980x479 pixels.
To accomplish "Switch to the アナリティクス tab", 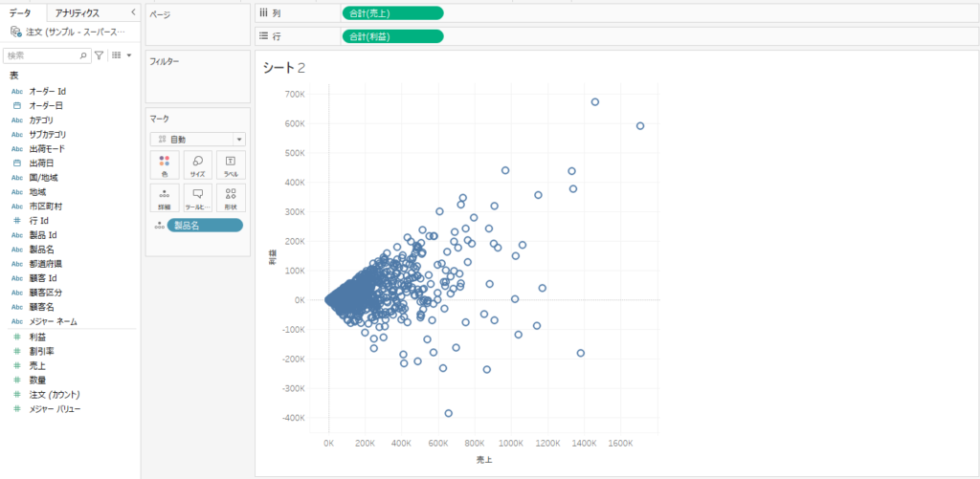I will click(x=78, y=12).
